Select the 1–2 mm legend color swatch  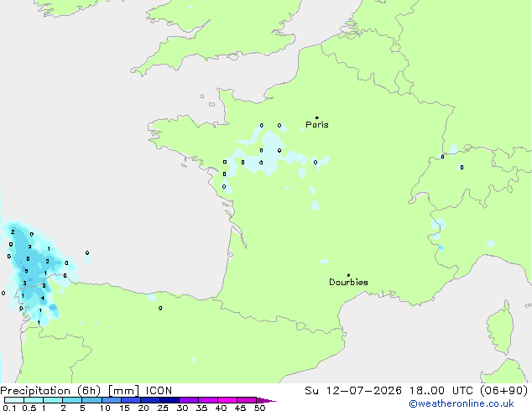click(53, 400)
